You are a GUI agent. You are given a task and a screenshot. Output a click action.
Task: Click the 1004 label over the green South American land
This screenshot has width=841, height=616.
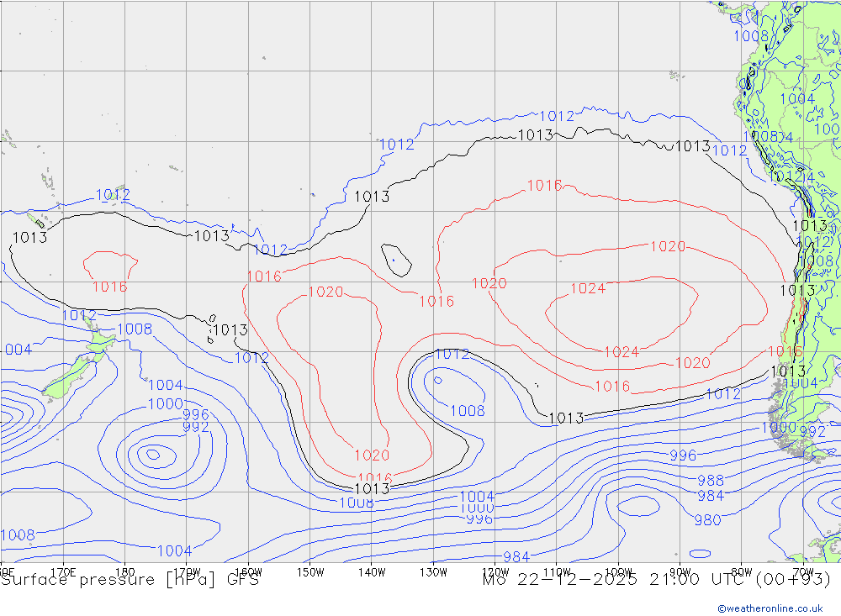797,99
